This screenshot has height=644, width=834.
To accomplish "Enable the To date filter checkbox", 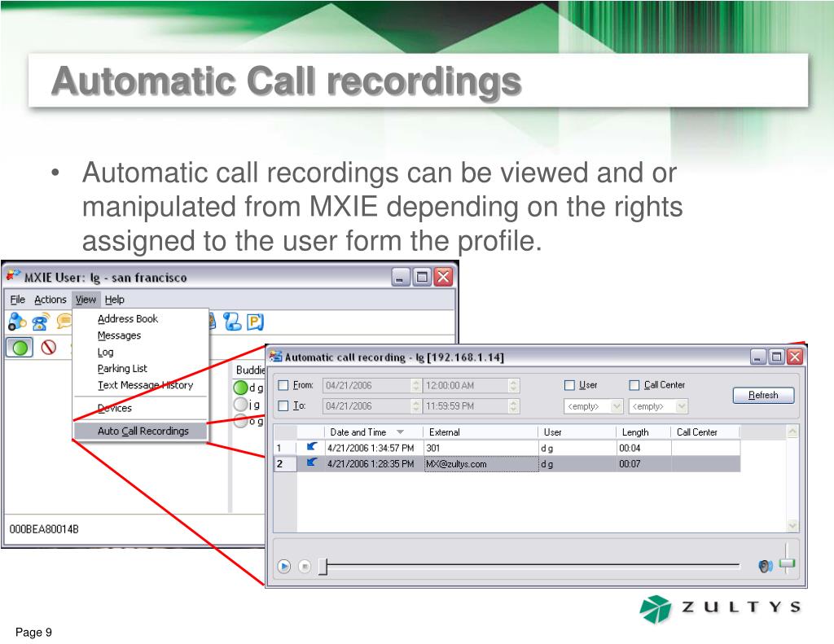I will tap(283, 405).
